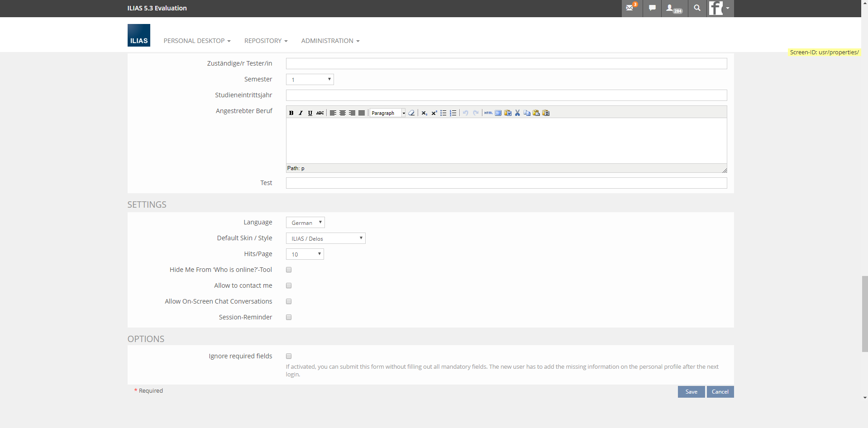The height and width of the screenshot is (428, 868).
Task: Open the Repository menu
Action: tap(266, 41)
